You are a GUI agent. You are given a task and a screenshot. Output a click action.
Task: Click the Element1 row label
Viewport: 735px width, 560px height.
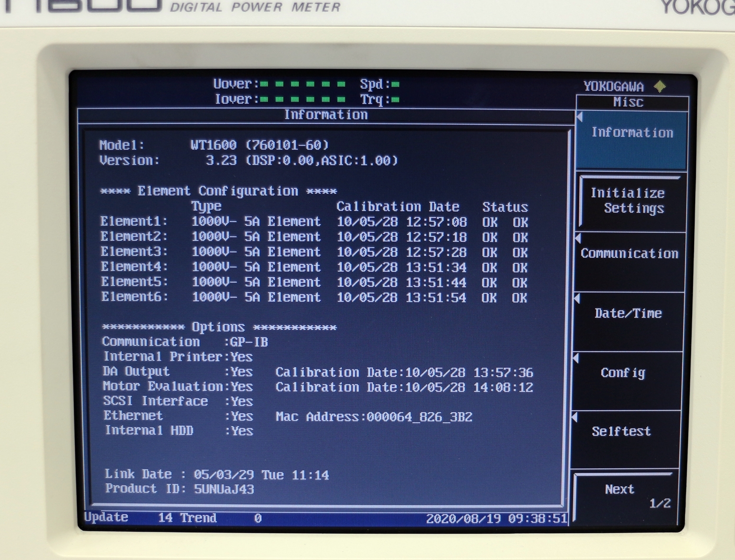134,222
